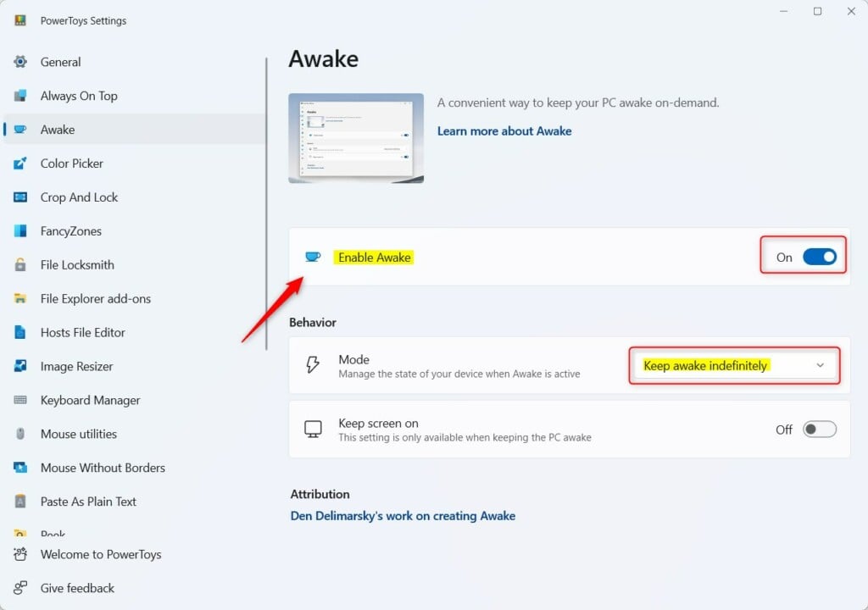Click the monitor icon for Keep screen on
Image resolution: width=868 pixels, height=610 pixels.
point(313,429)
